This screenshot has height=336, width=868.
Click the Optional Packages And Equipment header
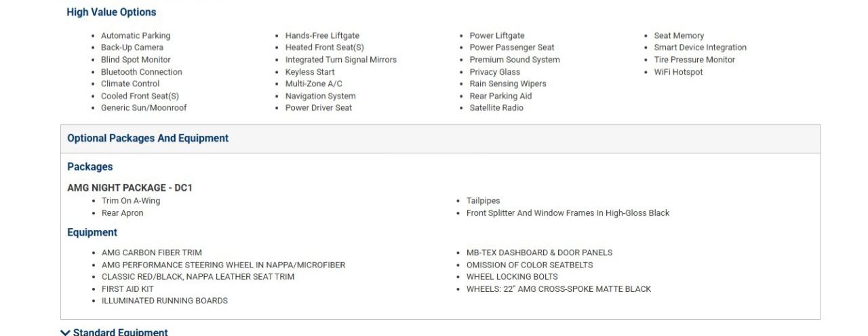point(148,138)
